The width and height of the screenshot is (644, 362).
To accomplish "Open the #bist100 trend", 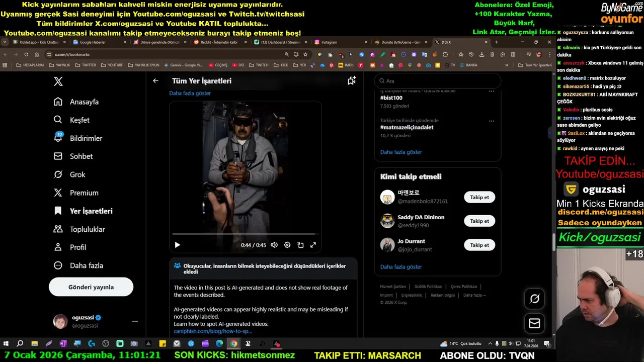I will [x=391, y=98].
